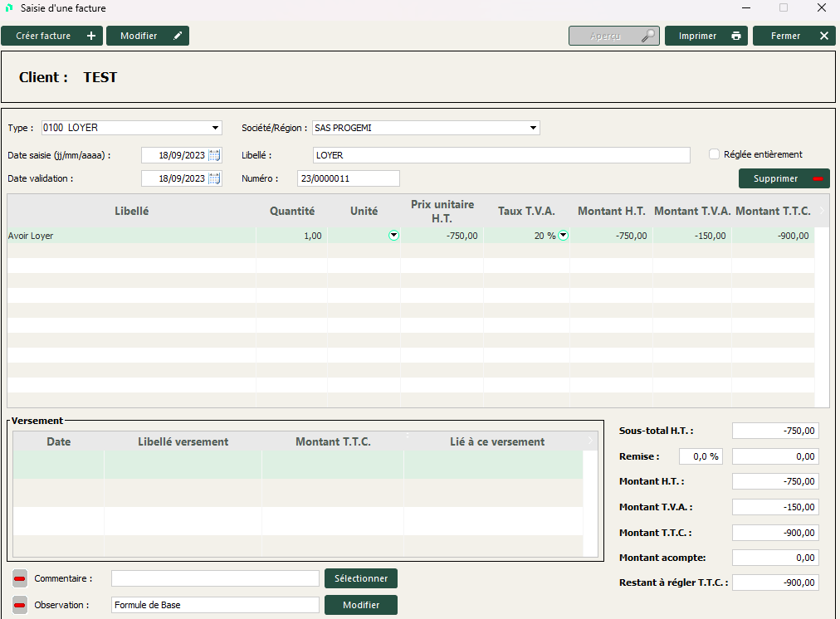Expand the Type dropdown showing 0100 LOYER
This screenshot has height=619, width=840.
pyautogui.click(x=216, y=128)
